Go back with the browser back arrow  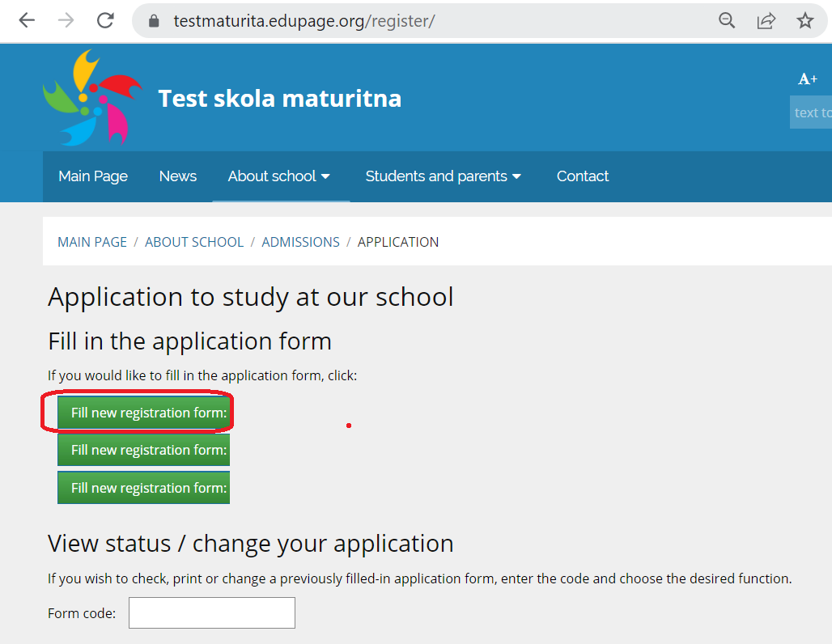tap(27, 21)
